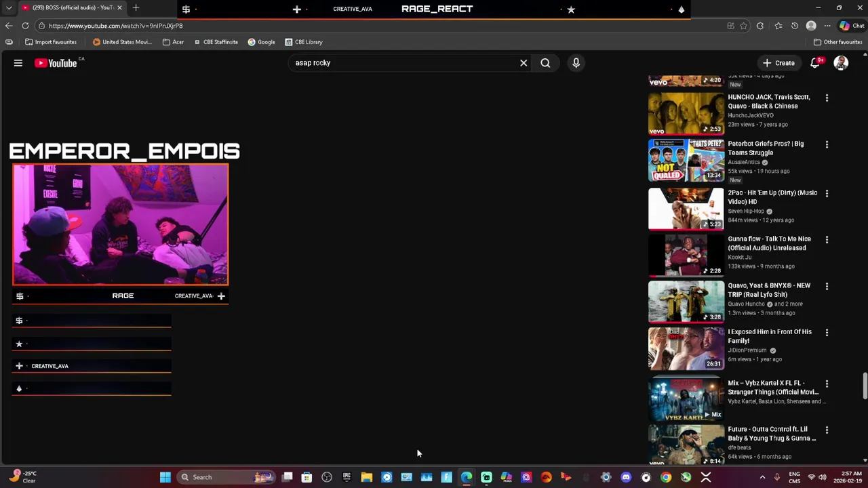Open more options for HUNCHO JACK video
Screen dimensions: 868x488
(x=827, y=98)
